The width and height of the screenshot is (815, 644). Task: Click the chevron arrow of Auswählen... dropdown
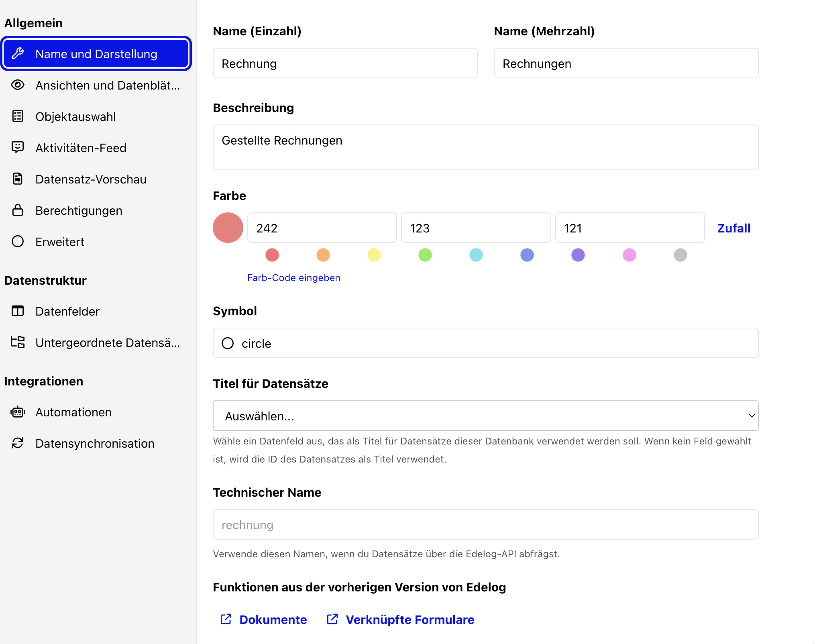point(752,416)
